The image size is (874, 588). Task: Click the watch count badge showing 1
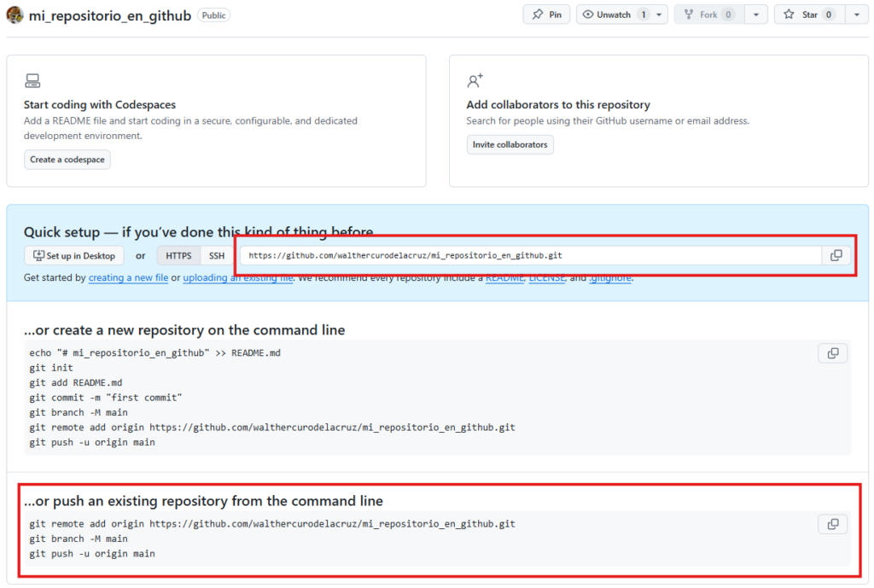(644, 15)
